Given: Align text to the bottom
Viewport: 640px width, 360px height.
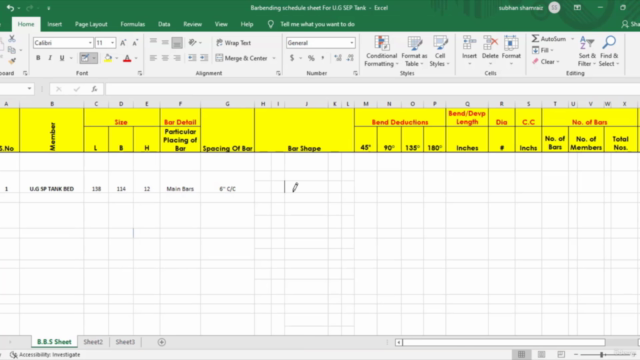Looking at the screenshot, I should 177,42.
